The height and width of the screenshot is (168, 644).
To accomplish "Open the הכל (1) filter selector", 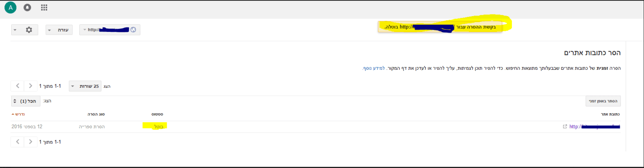I will pyautogui.click(x=26, y=101).
